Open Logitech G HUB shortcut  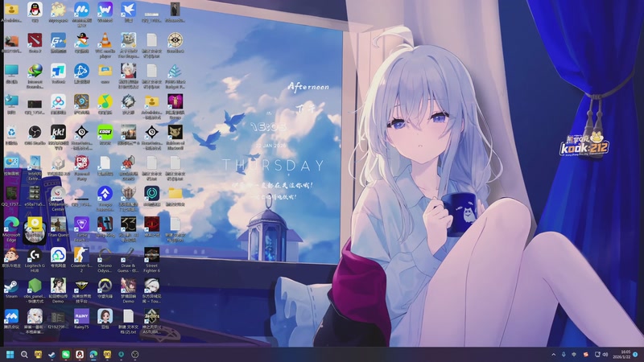click(x=35, y=255)
